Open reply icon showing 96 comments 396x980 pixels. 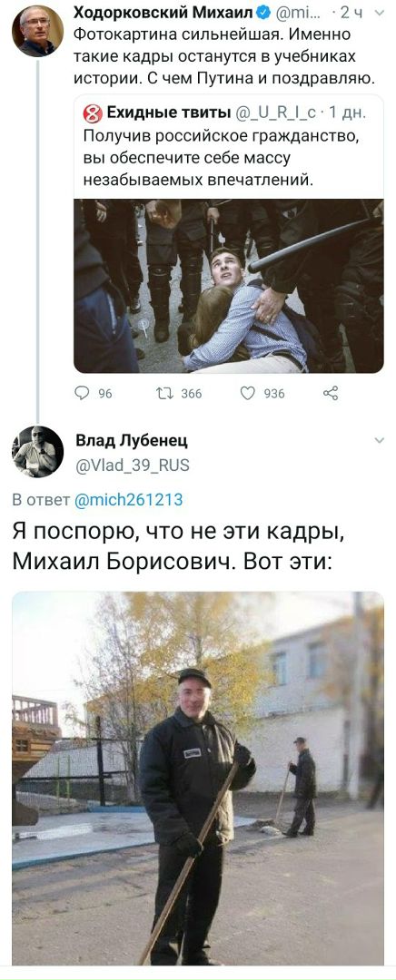click(82, 393)
